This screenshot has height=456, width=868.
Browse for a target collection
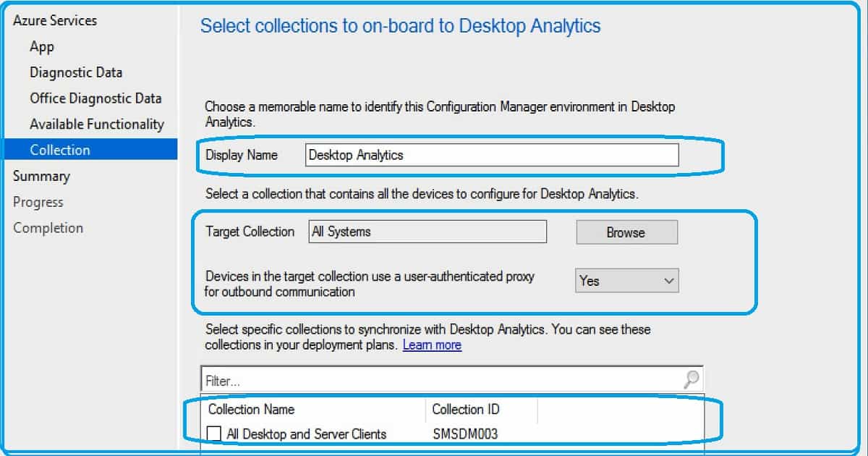coord(626,232)
